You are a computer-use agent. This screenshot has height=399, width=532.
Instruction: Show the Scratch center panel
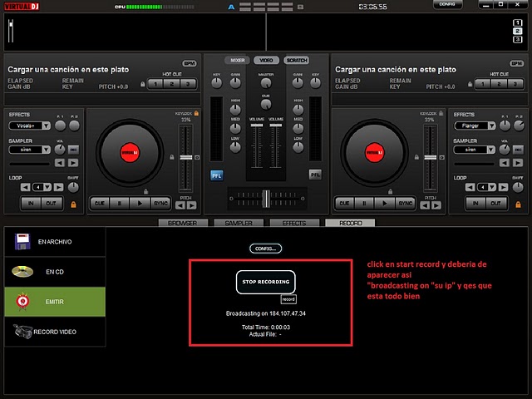(297, 60)
